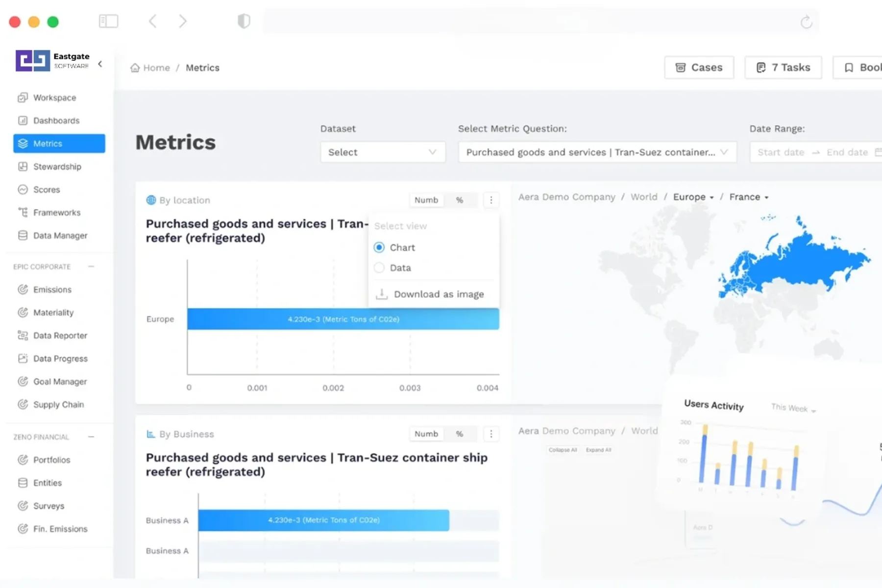Viewport: 882px width, 588px height.
Task: Select the Metrics sidebar icon
Action: point(23,144)
